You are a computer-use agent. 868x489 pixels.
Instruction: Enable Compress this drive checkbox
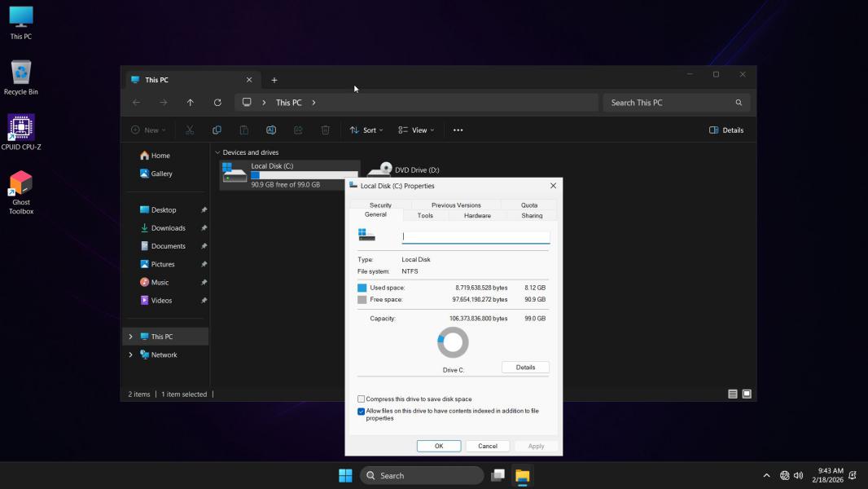pos(362,399)
